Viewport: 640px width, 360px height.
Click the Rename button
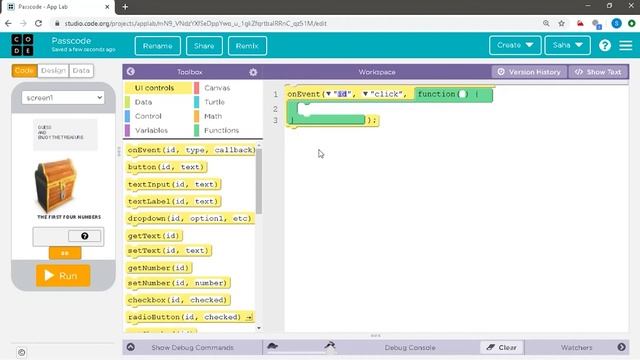(x=158, y=46)
